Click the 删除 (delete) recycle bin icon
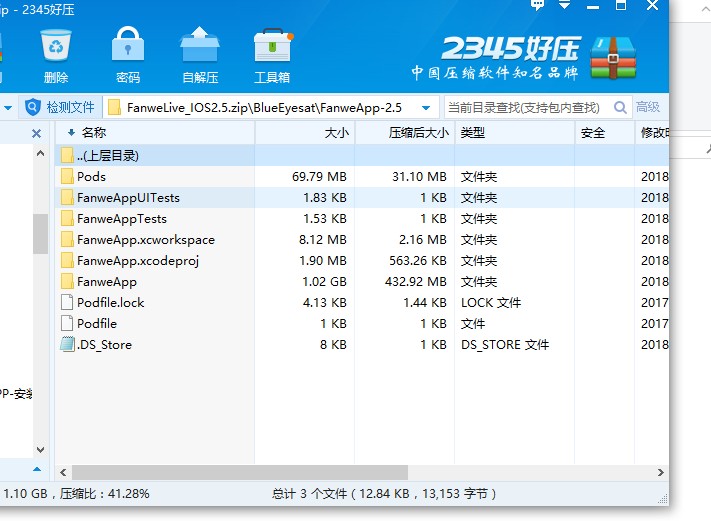 click(x=56, y=45)
